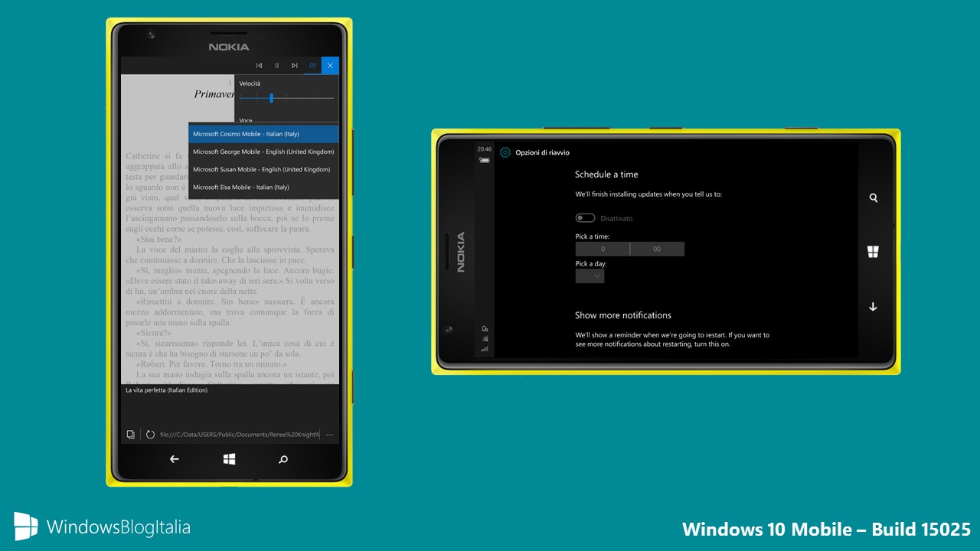Pick Microsoft Elsa Mobile Italian voice

pos(263,187)
